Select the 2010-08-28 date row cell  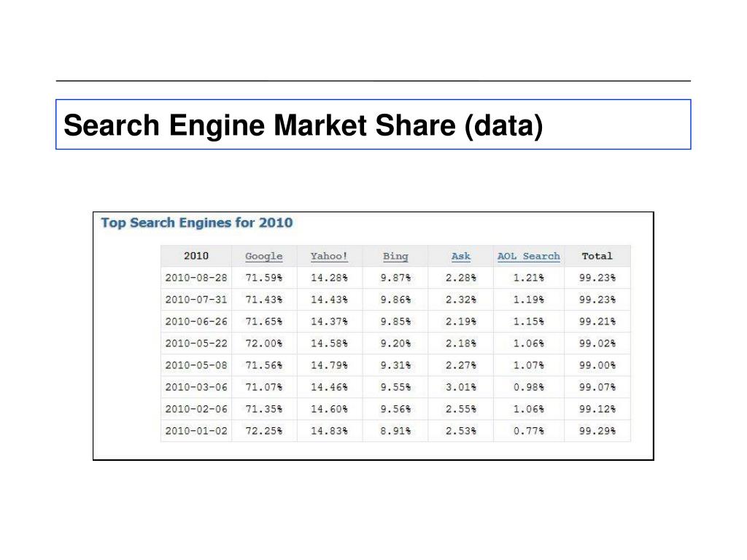[196, 278]
